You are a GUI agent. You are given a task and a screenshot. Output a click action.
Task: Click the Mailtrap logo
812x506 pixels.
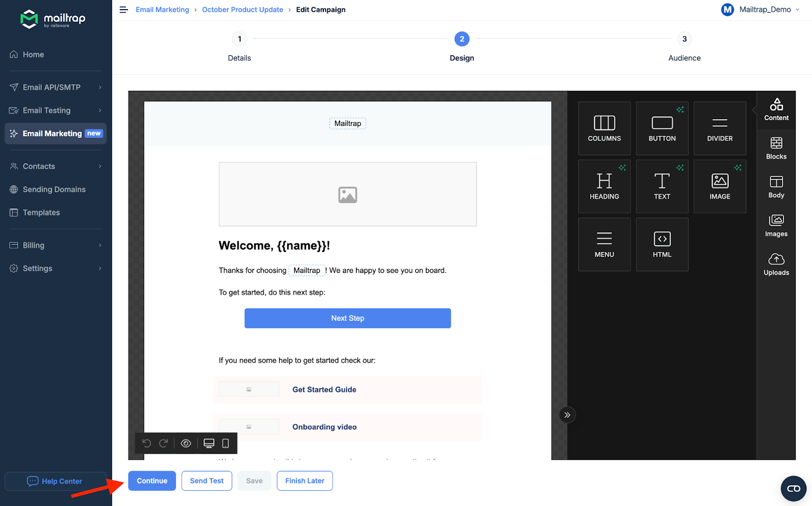click(53, 19)
